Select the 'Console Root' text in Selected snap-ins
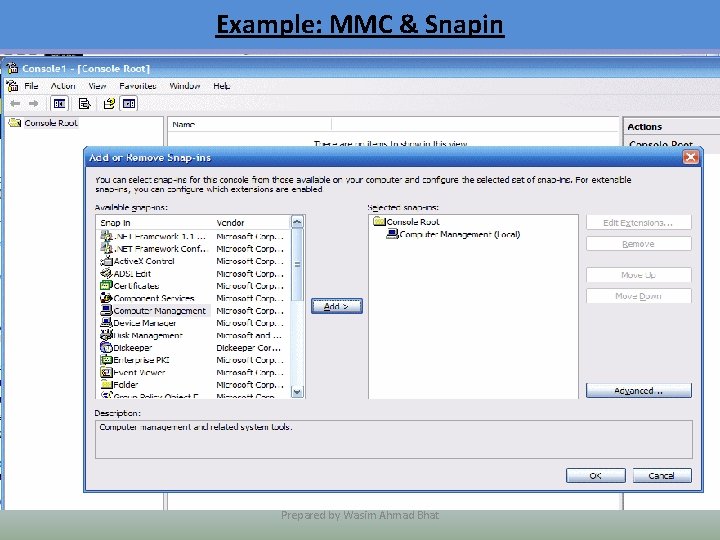 pos(413,221)
